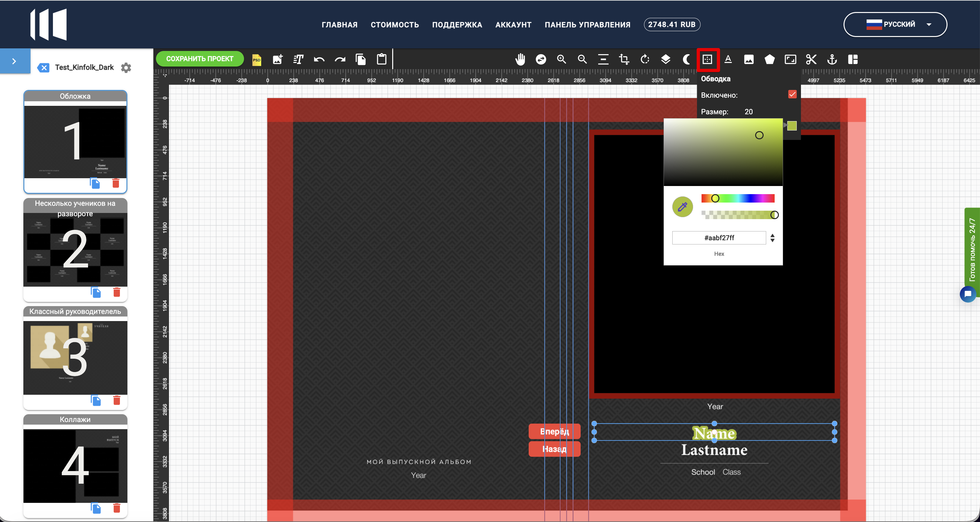The width and height of the screenshot is (980, 522).
Task: Close the Test_Kinfolk_Dark project
Action: [43, 68]
